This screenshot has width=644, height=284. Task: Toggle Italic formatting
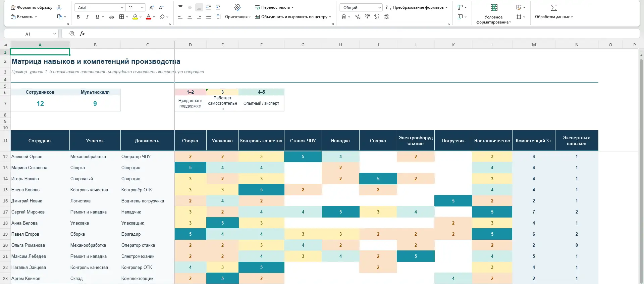coord(87,17)
